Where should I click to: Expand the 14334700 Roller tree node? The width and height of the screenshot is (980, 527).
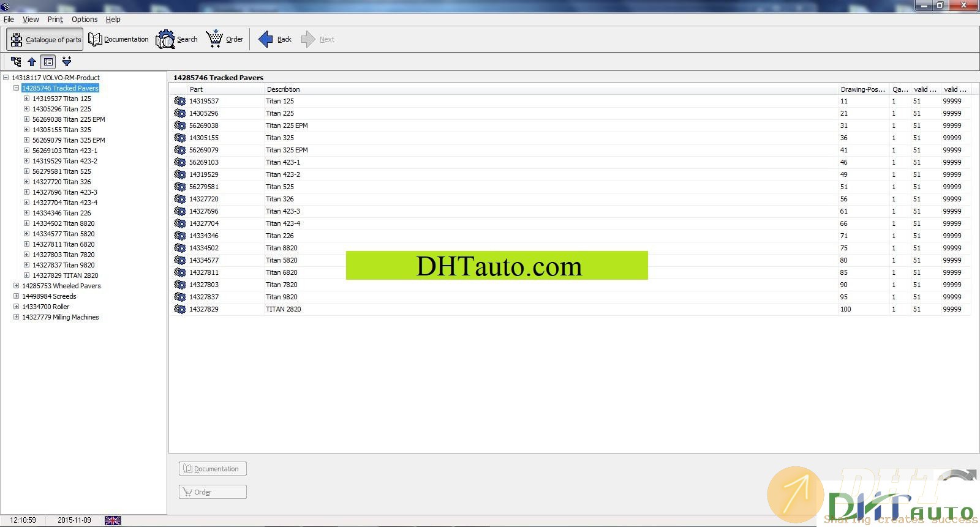16,307
